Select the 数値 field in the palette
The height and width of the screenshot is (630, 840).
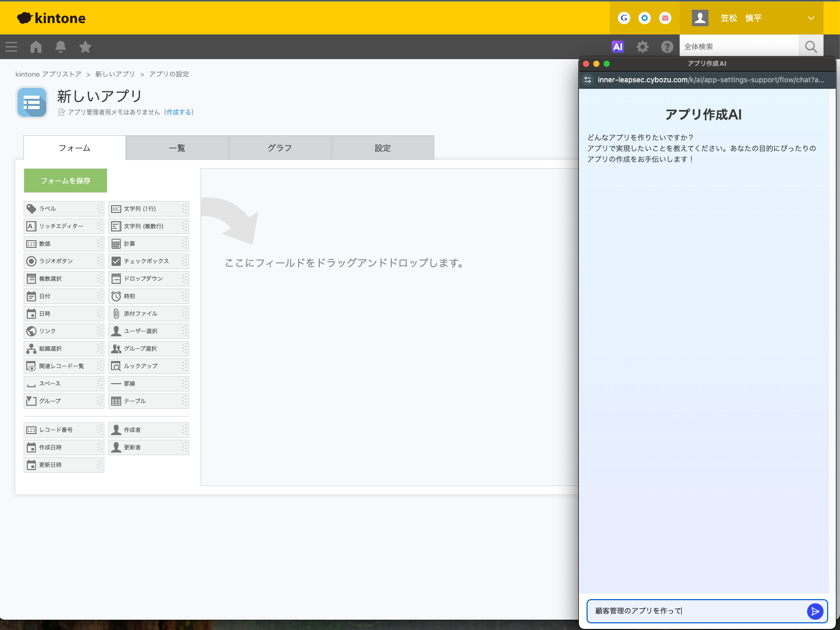[44, 243]
